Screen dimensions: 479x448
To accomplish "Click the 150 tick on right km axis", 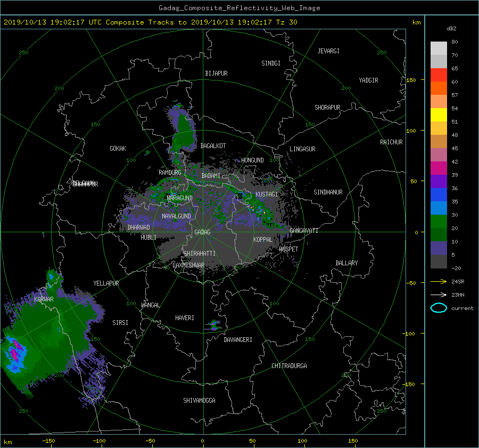I will 411,80.
